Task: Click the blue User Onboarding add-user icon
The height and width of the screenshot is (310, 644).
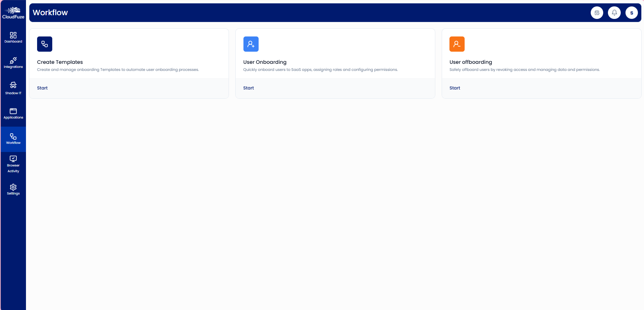Action: coord(251,44)
